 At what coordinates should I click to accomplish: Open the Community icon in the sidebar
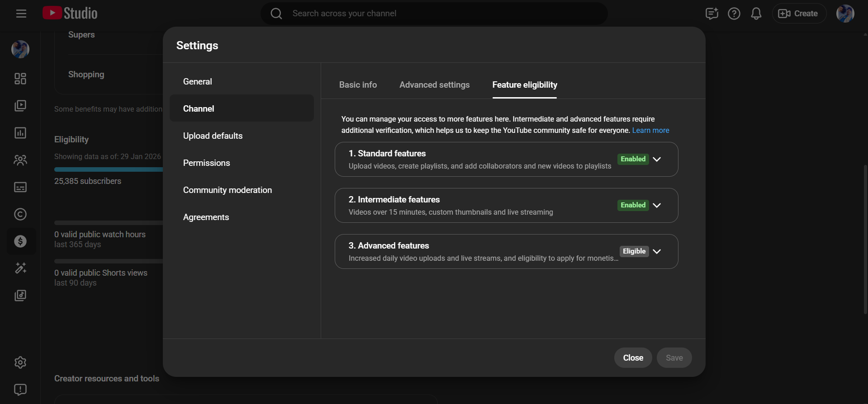[20, 160]
